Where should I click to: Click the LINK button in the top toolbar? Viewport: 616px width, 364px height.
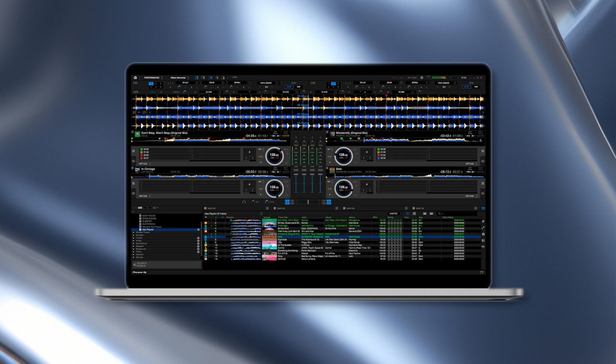coord(234,77)
